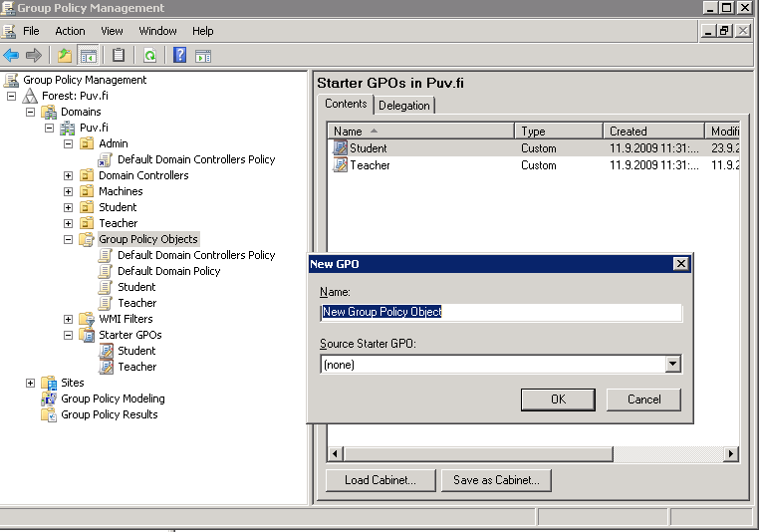
Task: Click the Load Cabinet... button
Action: point(380,480)
